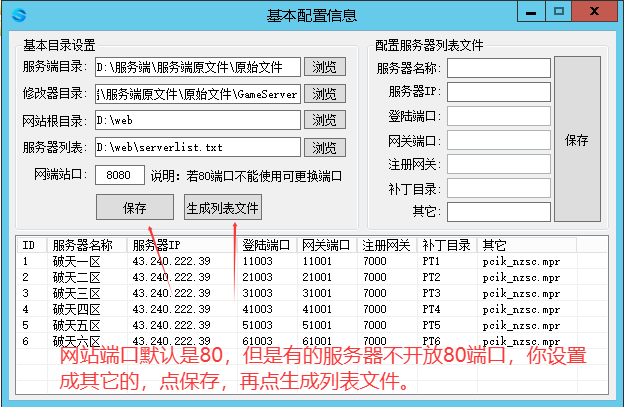Click the 服务端目录 path field

[x=197, y=67]
